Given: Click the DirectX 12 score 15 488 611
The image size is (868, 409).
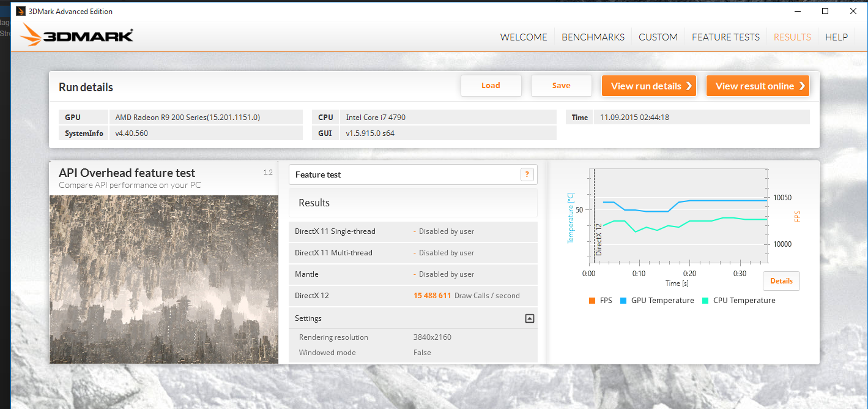Looking at the screenshot, I should click(432, 296).
